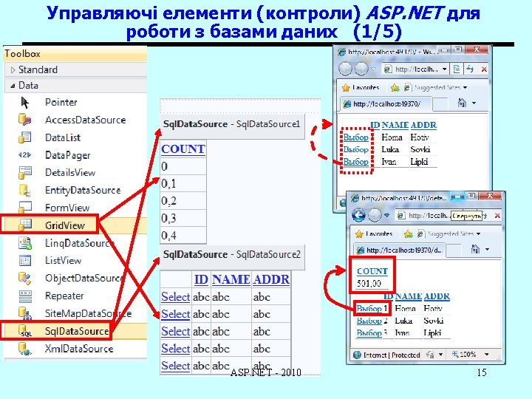
Task: Pick the LinqDataSource icon
Action: (x=25, y=243)
